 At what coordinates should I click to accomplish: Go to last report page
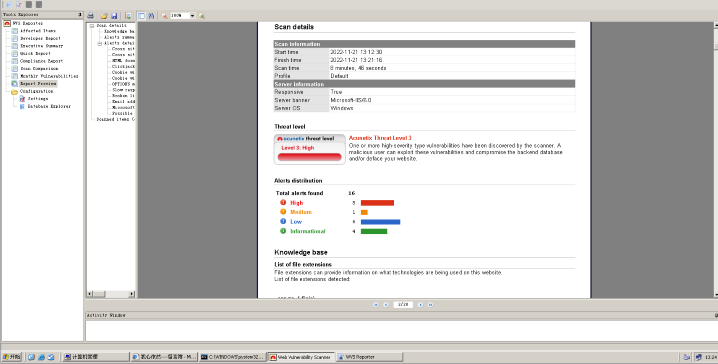[x=430, y=304]
